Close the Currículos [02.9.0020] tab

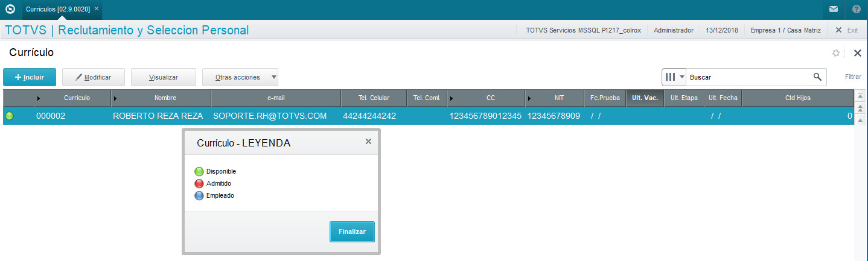tap(97, 9)
